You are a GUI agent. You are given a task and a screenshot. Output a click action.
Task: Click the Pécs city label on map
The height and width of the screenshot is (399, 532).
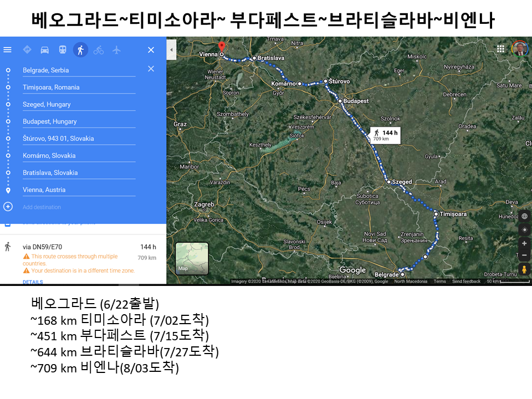click(304, 189)
